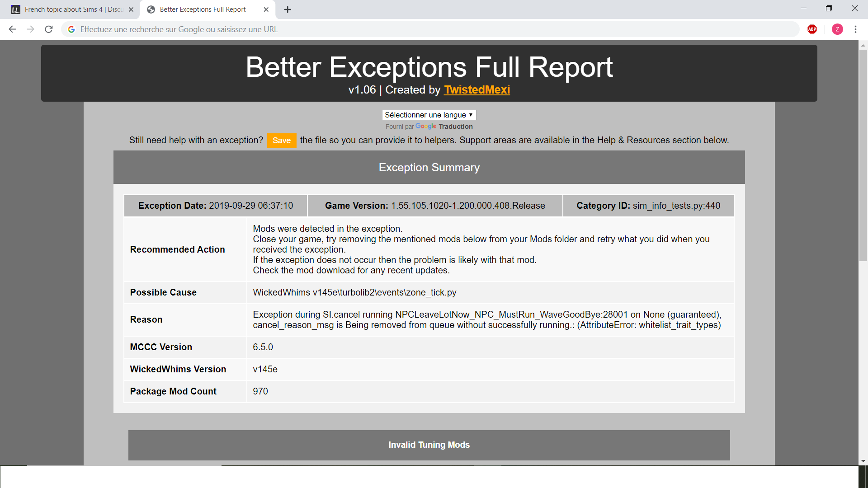Click the Google icon in address bar
The image size is (868, 488).
pyautogui.click(x=71, y=29)
